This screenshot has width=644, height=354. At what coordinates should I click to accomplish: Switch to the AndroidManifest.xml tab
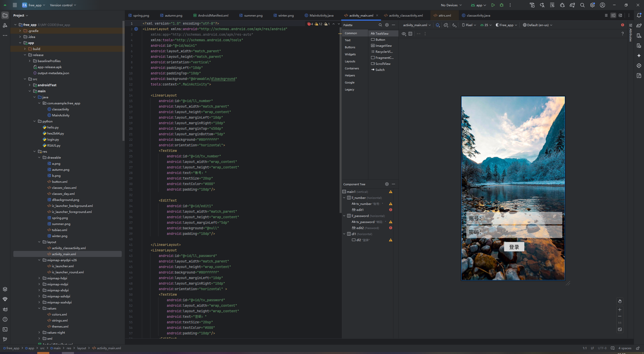[x=211, y=15]
